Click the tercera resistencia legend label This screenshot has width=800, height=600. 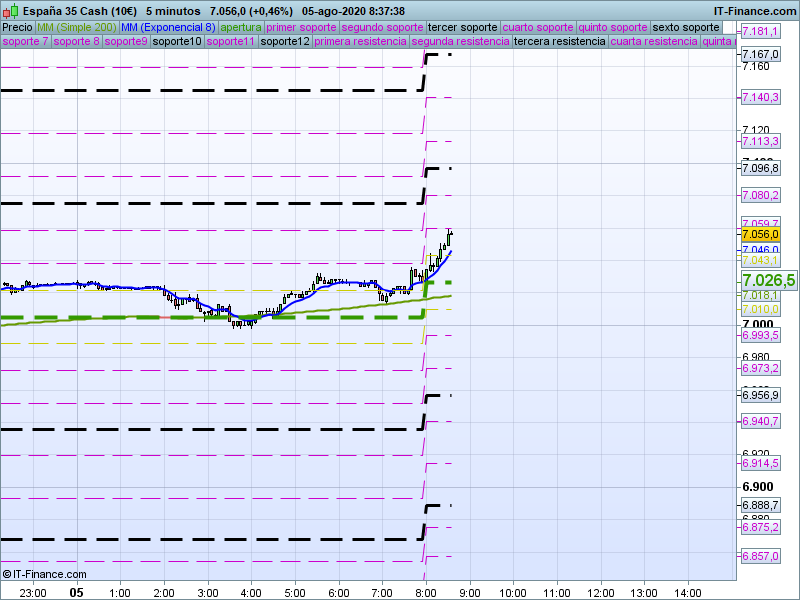click(559, 42)
